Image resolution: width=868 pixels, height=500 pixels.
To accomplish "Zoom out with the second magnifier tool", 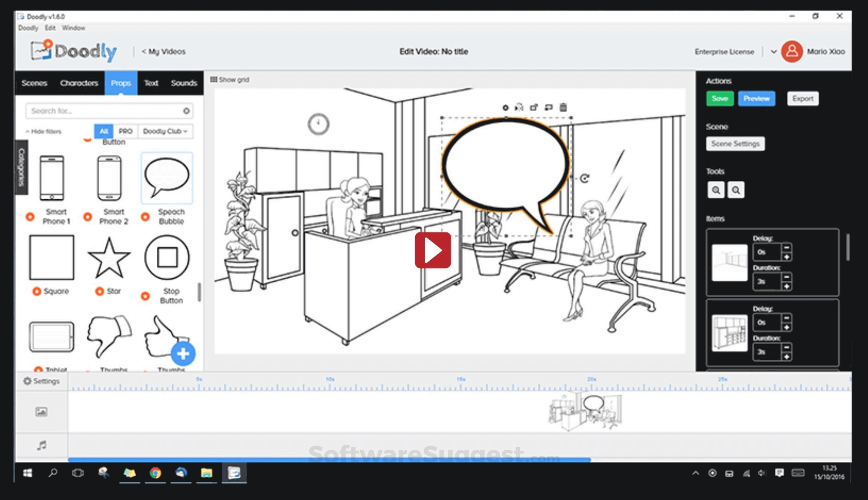I will (x=736, y=190).
